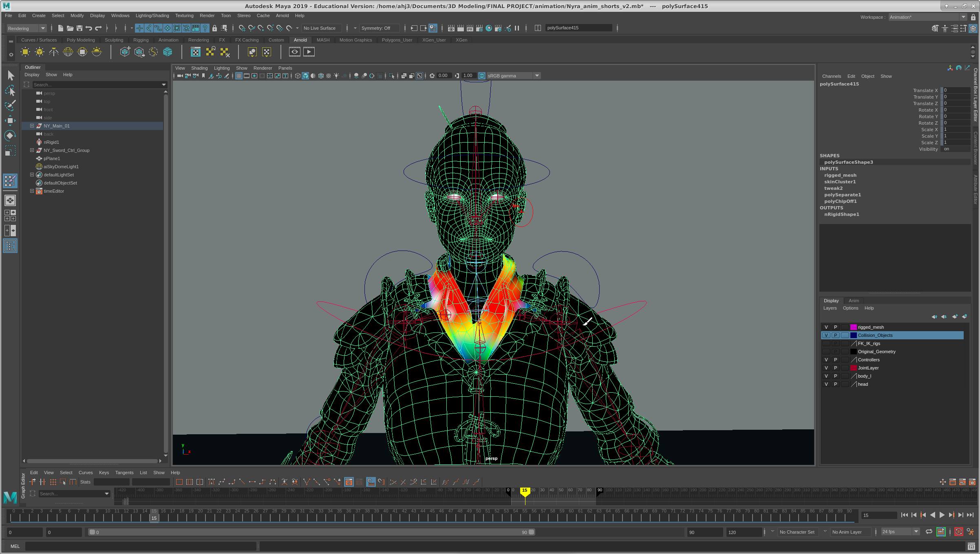
Task: Click the Arnold SkyDome Light shelf icon
Action: 68,52
